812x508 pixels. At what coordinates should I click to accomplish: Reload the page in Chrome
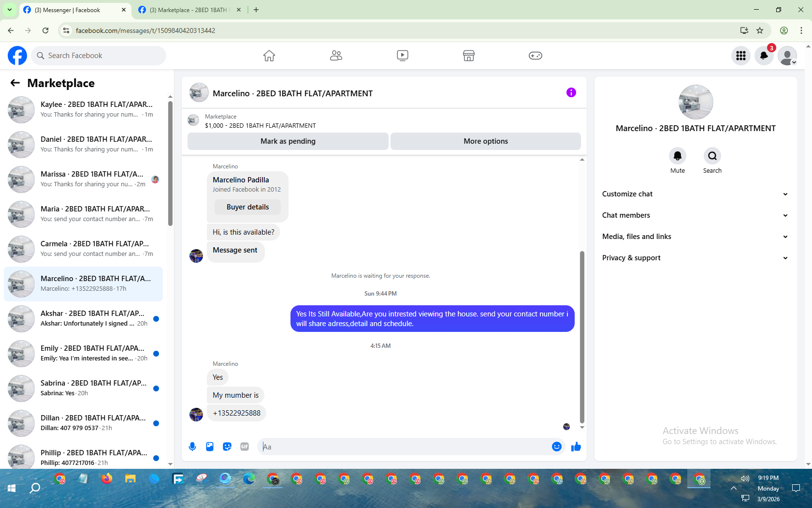tap(45, 30)
